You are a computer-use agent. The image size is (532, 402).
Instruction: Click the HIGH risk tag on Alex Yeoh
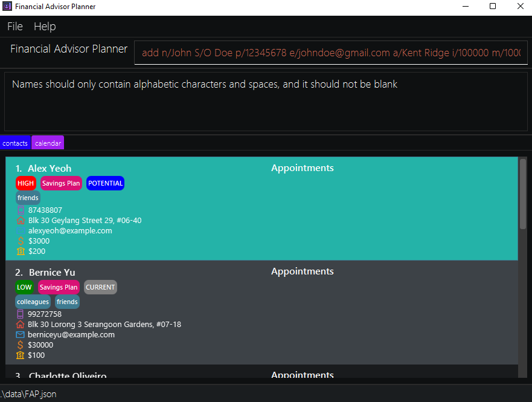click(26, 183)
